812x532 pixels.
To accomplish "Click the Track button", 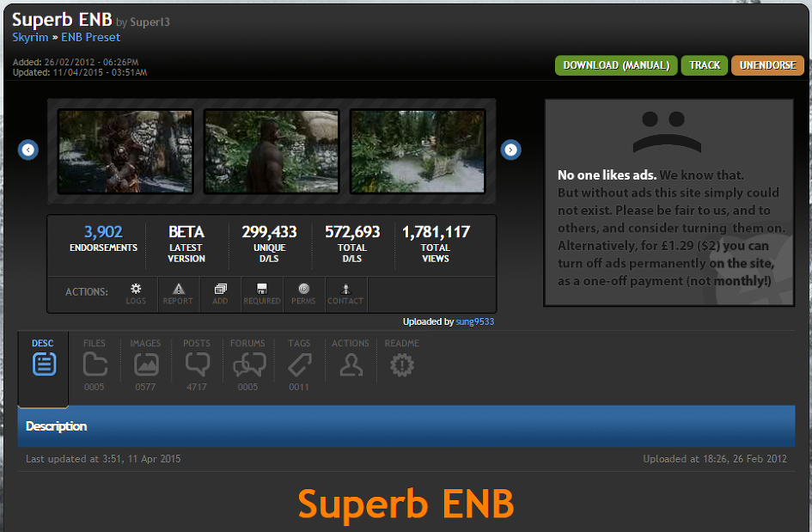I will (705, 65).
